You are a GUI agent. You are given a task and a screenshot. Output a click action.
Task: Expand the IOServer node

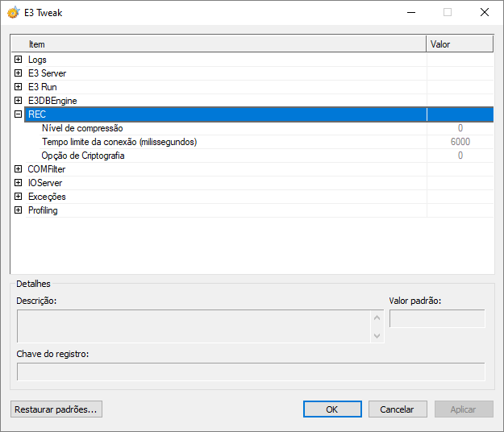coord(18,183)
